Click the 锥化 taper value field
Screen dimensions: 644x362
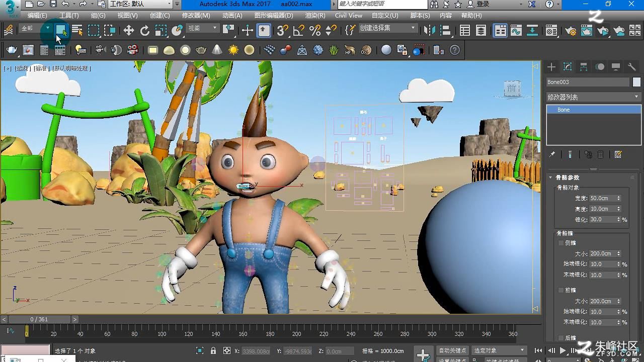click(602, 219)
